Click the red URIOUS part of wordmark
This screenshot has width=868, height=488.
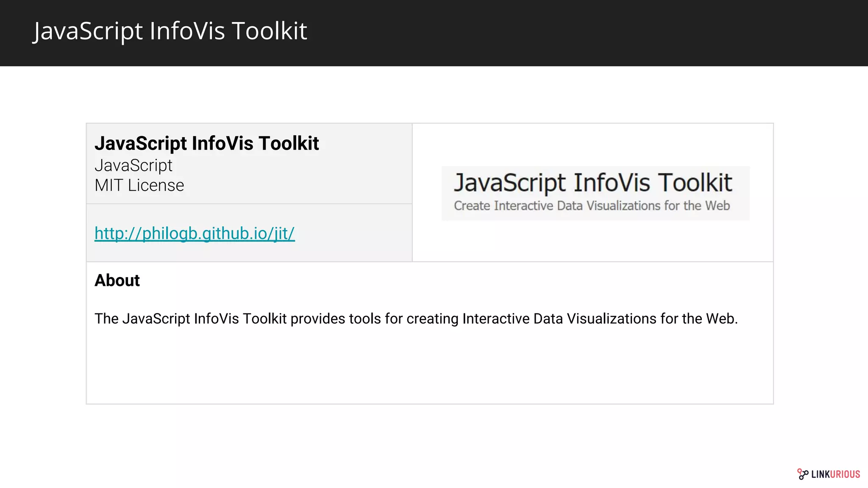point(845,474)
